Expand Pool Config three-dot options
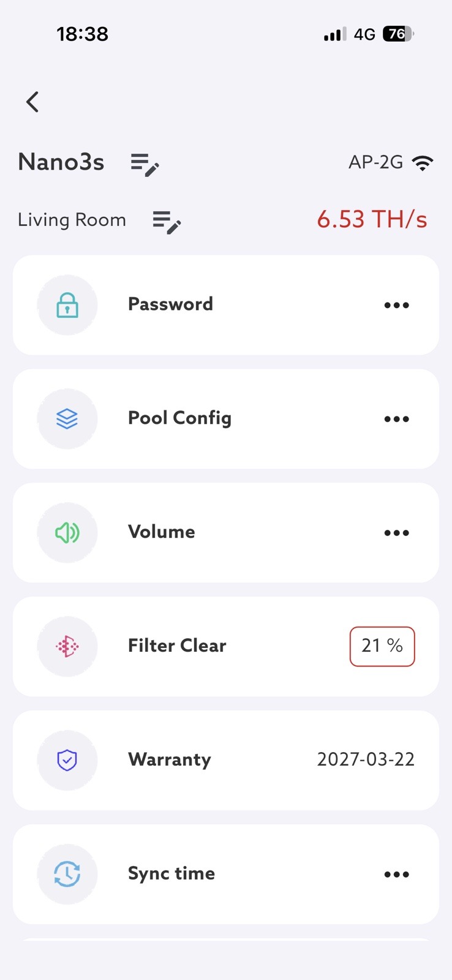Screen dimensions: 452x980 coord(396,419)
